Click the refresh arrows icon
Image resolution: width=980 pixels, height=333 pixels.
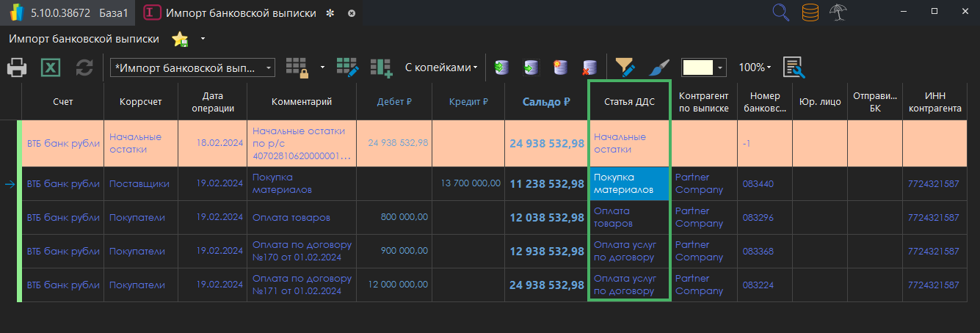84,68
